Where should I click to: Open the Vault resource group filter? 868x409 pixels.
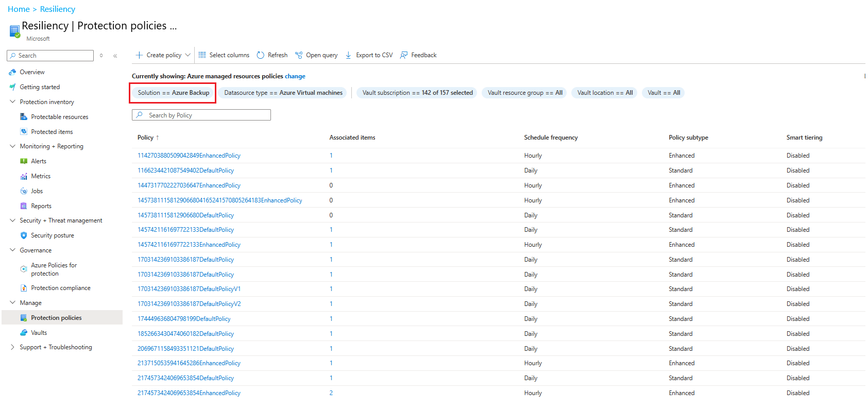(525, 93)
